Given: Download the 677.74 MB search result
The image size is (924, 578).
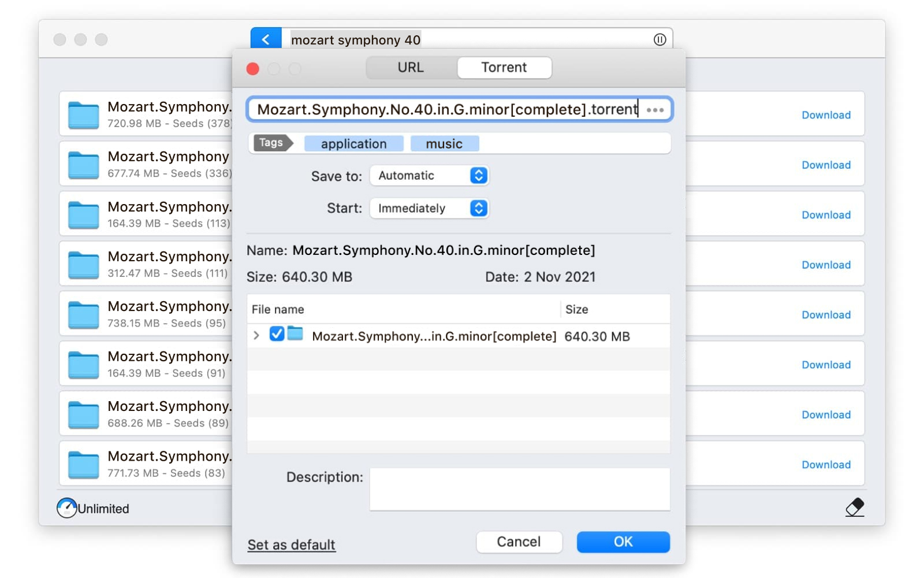Looking at the screenshot, I should (826, 165).
